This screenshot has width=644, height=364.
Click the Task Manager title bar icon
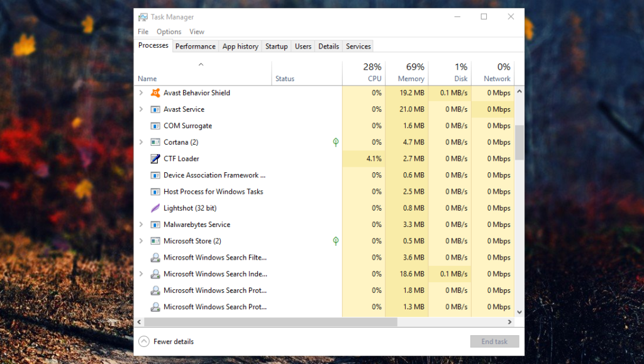coord(143,17)
